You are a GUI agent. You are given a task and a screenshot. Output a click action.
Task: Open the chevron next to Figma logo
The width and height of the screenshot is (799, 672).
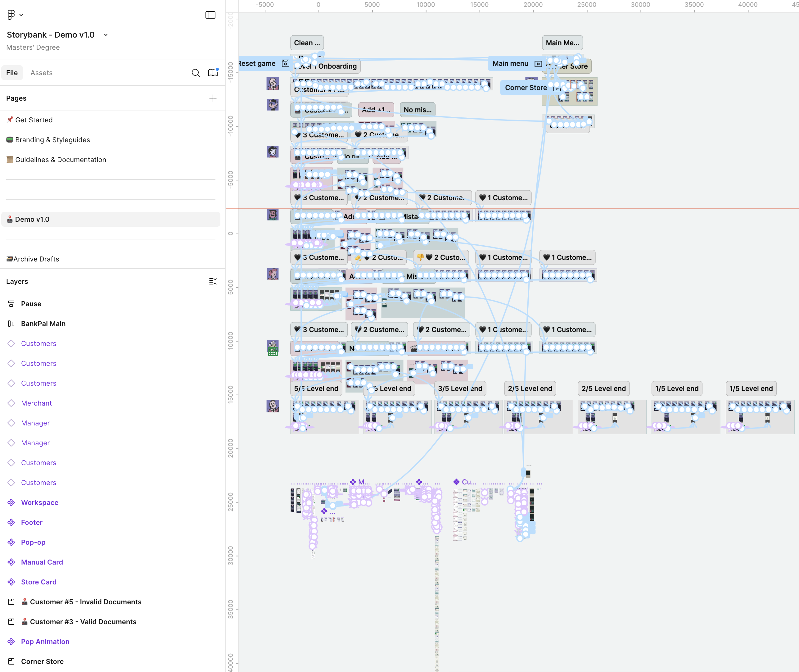[21, 15]
